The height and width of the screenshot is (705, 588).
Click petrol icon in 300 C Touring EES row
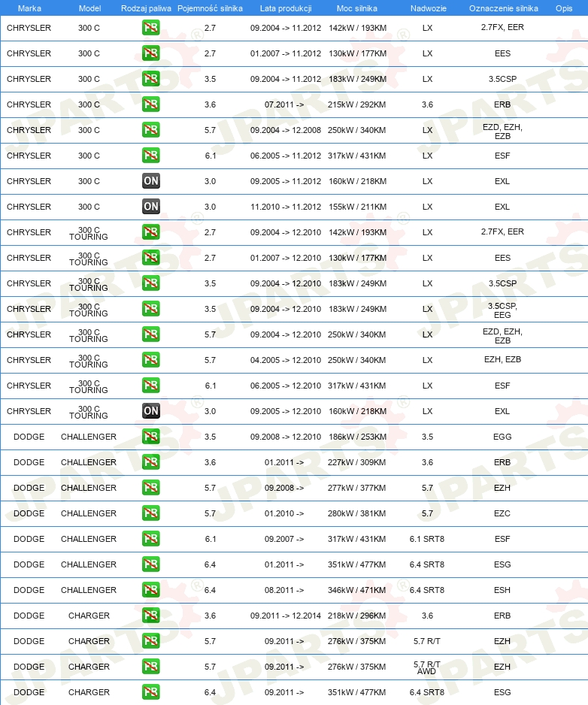(150, 258)
